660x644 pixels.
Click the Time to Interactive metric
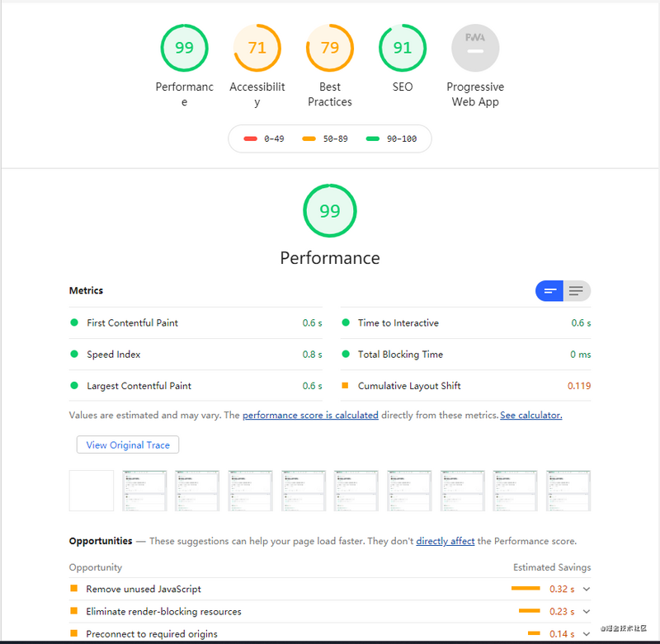coord(465,322)
